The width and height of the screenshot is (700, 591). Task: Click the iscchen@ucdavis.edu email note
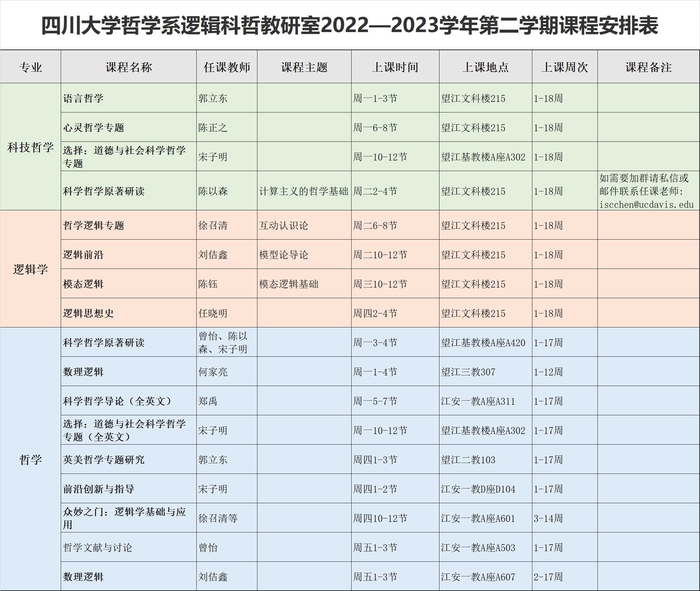click(x=646, y=204)
